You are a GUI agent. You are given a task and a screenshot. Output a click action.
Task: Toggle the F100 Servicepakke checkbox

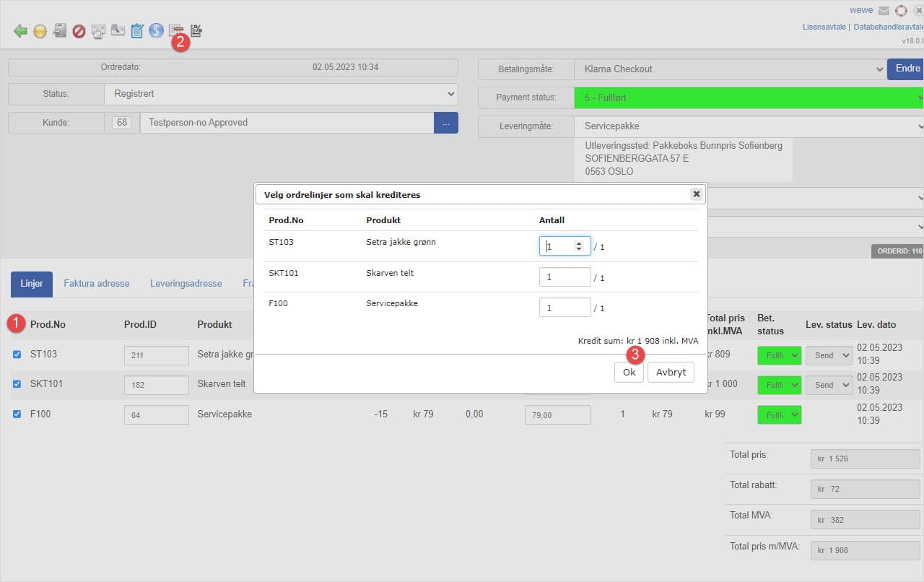pos(17,414)
